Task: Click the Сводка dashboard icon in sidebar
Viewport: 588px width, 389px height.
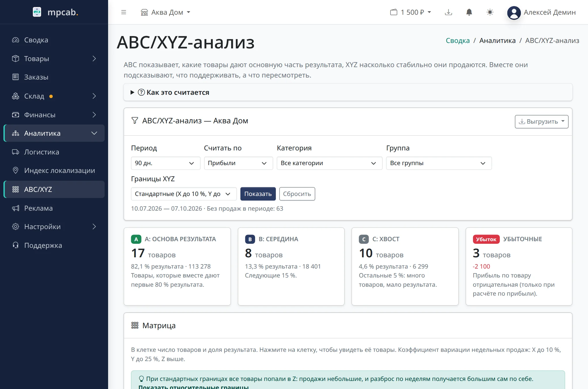Action: [16, 40]
